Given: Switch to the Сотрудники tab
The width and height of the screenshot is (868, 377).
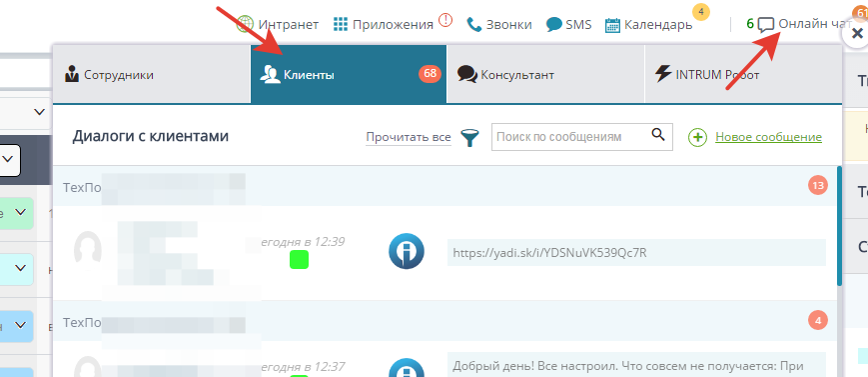Looking at the screenshot, I should click(152, 74).
